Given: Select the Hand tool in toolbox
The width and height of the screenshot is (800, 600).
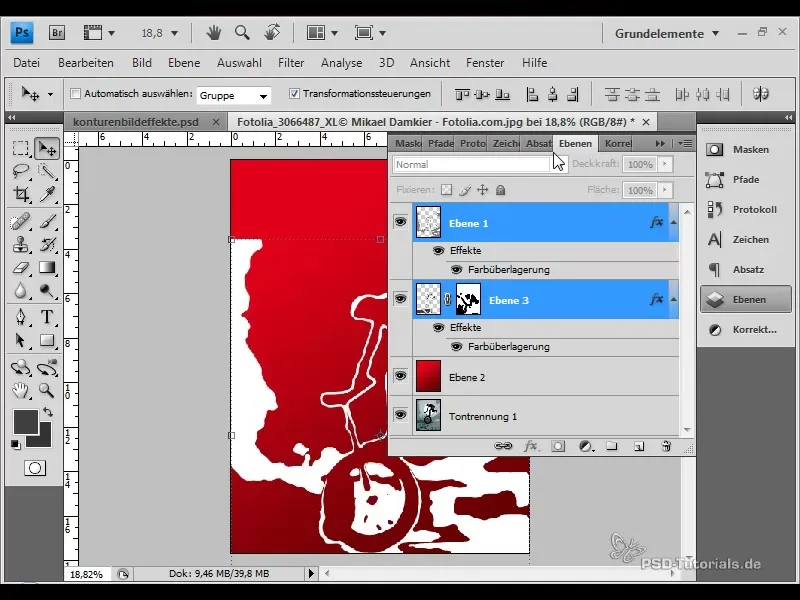Looking at the screenshot, I should [x=20, y=390].
